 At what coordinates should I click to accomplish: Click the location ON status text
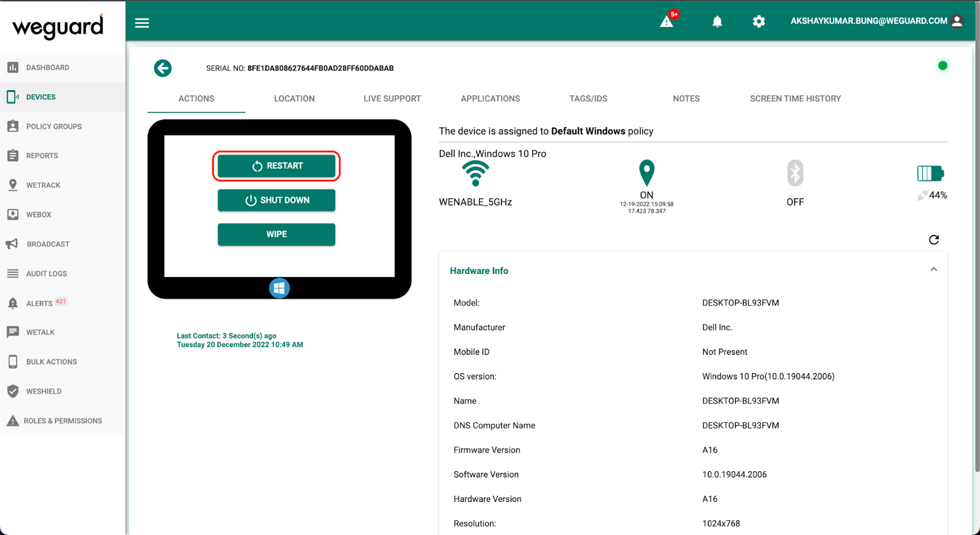pyautogui.click(x=647, y=195)
